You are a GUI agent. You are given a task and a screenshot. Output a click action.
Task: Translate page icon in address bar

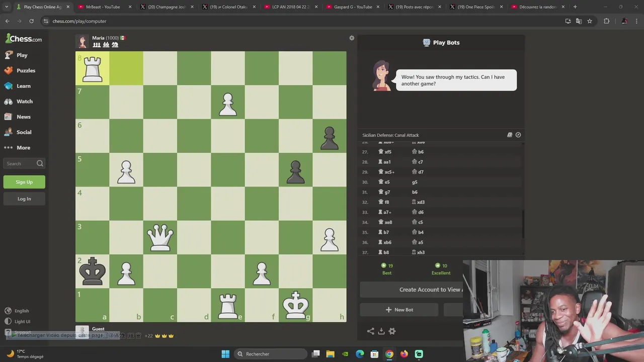[x=579, y=21]
